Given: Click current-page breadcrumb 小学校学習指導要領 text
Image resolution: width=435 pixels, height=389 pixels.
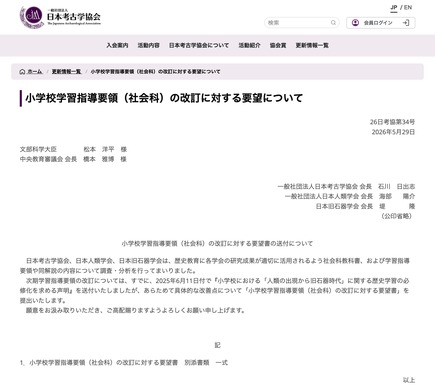Looking at the screenshot, I should (156, 72).
